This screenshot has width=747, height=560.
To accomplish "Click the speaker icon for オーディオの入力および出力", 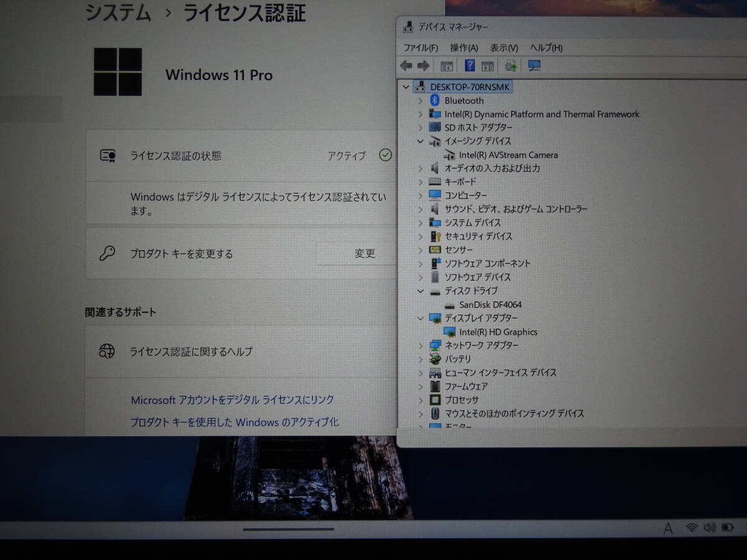I will click(435, 168).
